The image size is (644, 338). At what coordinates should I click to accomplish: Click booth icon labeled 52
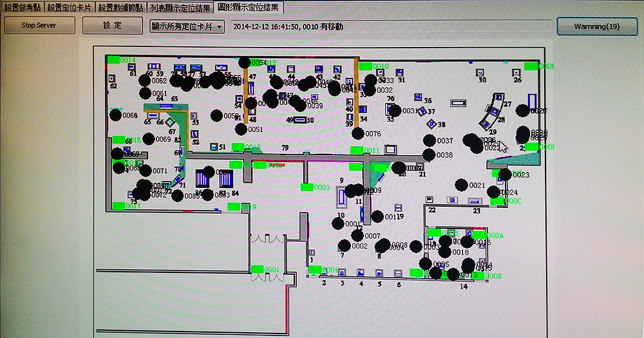pyautogui.click(x=194, y=134)
